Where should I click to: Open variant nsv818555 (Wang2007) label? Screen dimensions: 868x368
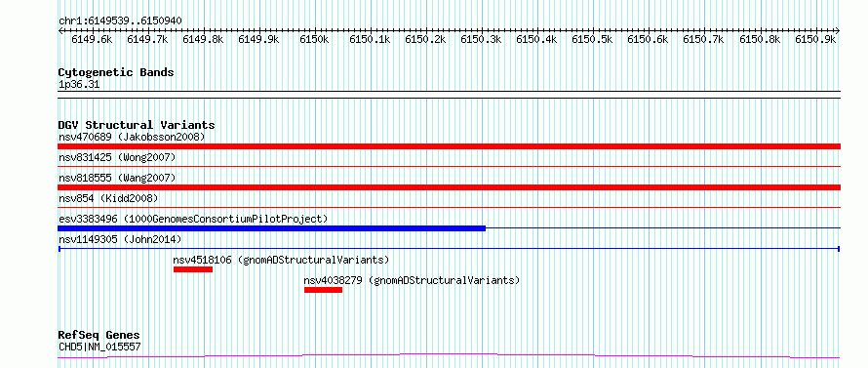click(x=117, y=178)
